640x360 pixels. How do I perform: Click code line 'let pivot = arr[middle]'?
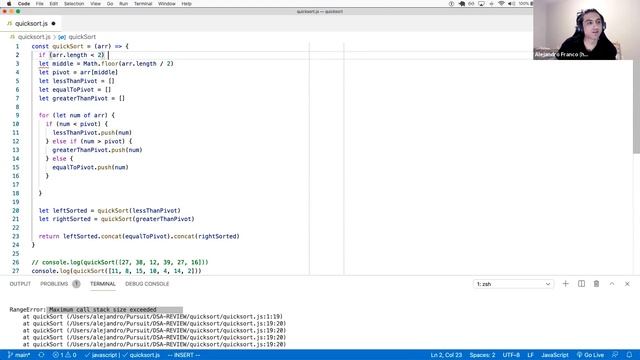(x=78, y=72)
